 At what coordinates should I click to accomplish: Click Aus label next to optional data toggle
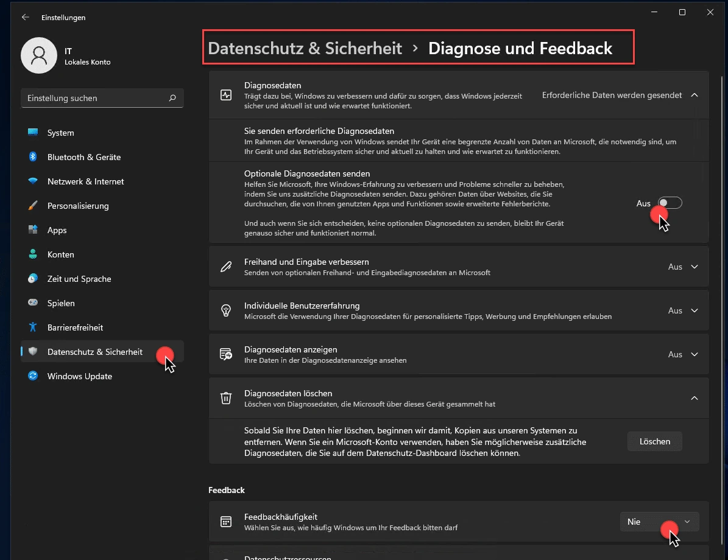pos(643,203)
